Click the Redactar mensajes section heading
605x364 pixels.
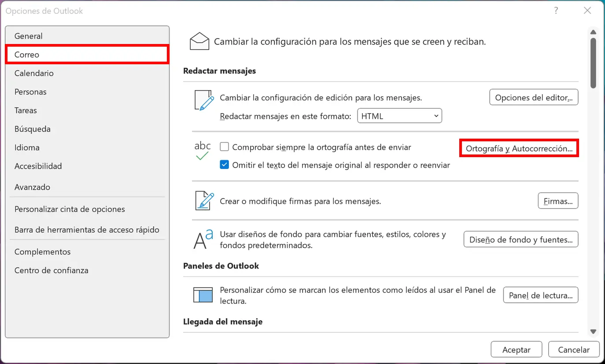coord(219,70)
